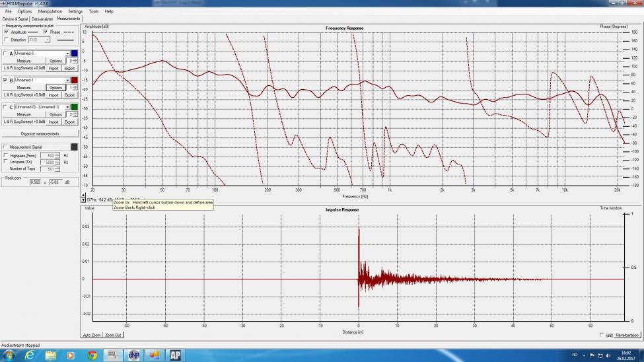Click Import for slot A

(x=54, y=68)
